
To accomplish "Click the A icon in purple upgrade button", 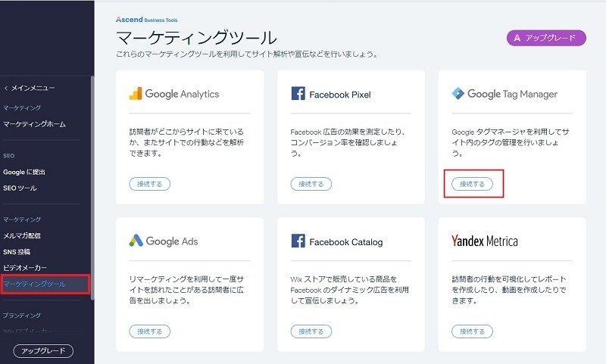I will click(x=517, y=38).
